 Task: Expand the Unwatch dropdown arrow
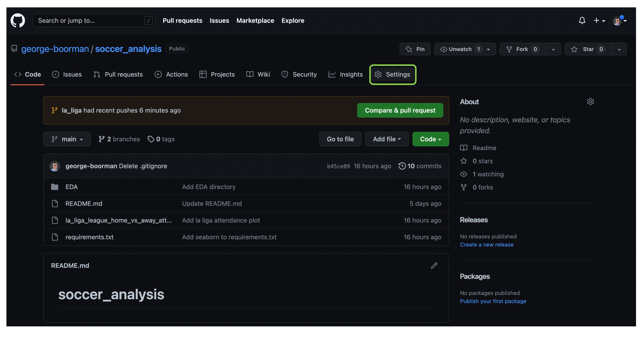pyautogui.click(x=488, y=49)
